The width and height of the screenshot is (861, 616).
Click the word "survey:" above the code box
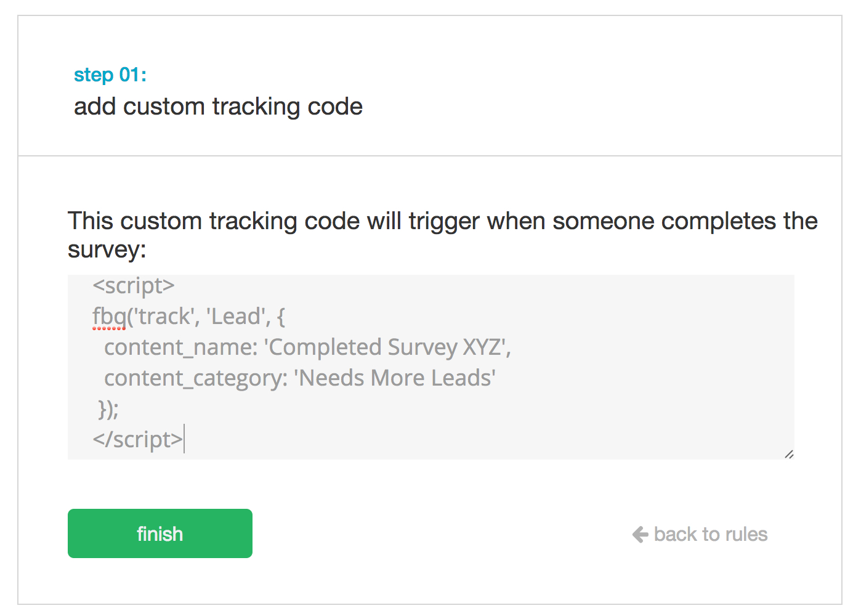point(107,249)
